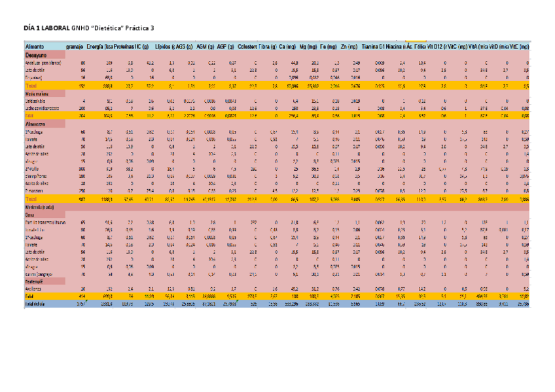The width and height of the screenshot is (555, 392).
Task: Select the gramaje cell '200' for Leche semidesnatada
Action: 82,109
